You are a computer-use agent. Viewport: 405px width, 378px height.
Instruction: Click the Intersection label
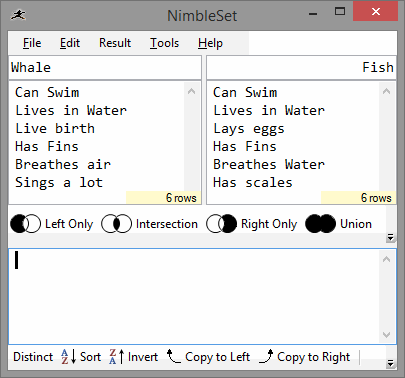pos(167,224)
